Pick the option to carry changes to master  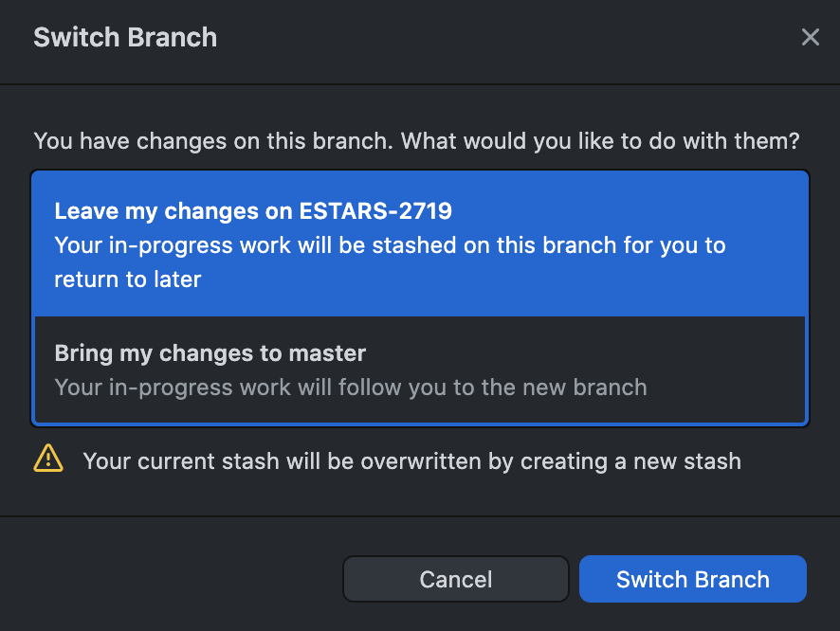[420, 370]
